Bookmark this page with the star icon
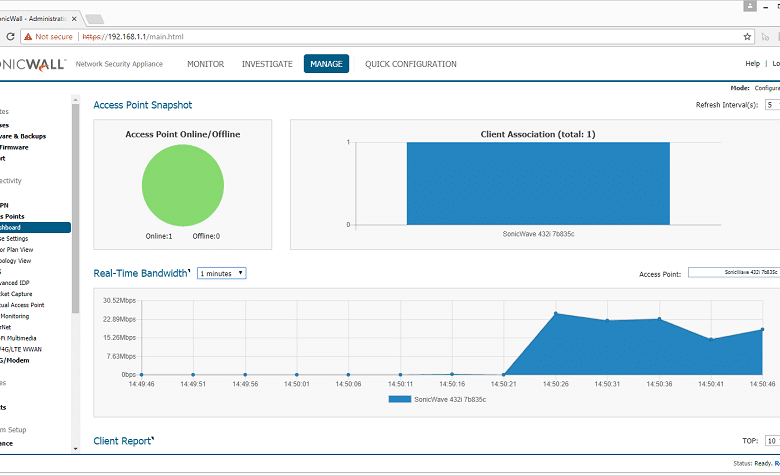780x476 pixels. [747, 36]
